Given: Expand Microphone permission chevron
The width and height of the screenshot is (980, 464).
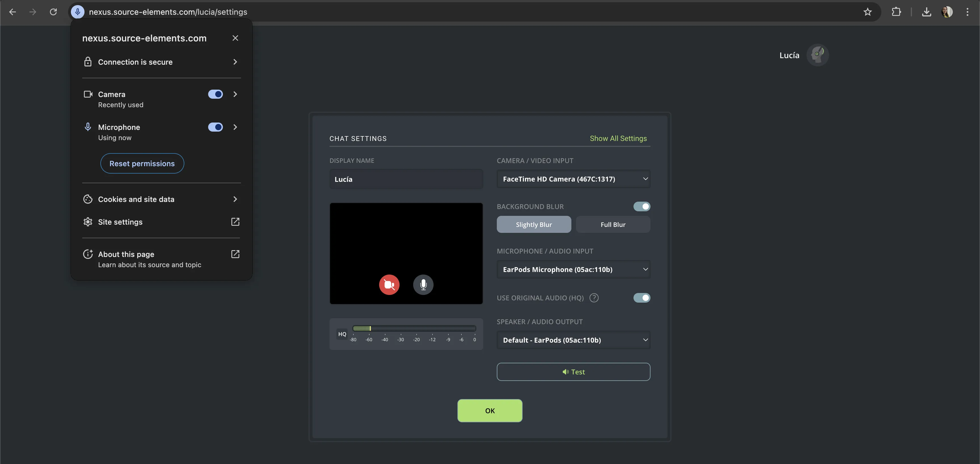Looking at the screenshot, I should tap(235, 127).
